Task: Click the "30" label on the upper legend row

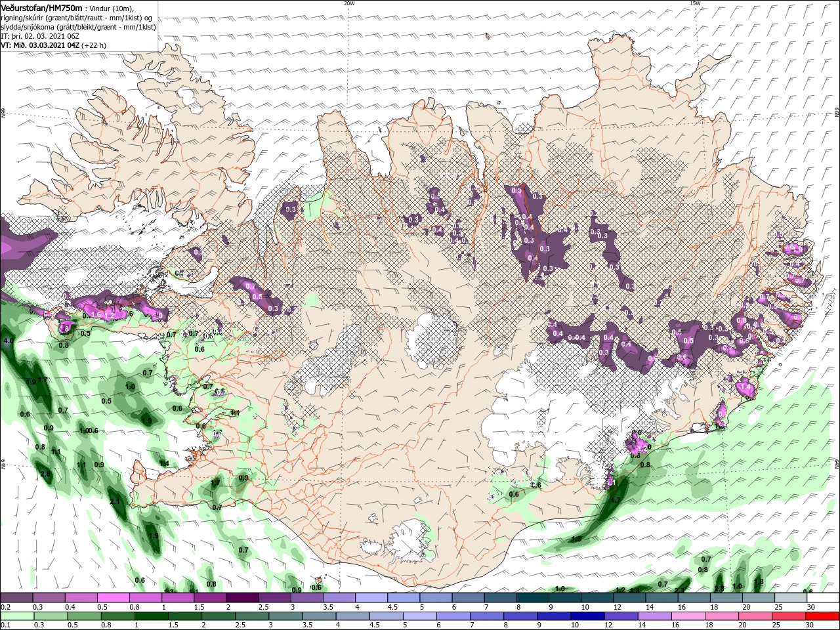Action: tap(811, 607)
